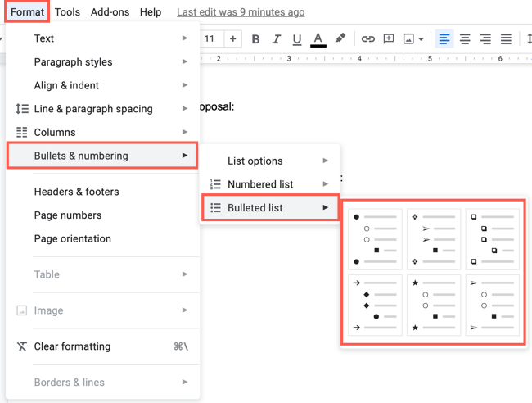Image resolution: width=532 pixels, height=403 pixels.
Task: Increase font size with plus button
Action: point(232,39)
